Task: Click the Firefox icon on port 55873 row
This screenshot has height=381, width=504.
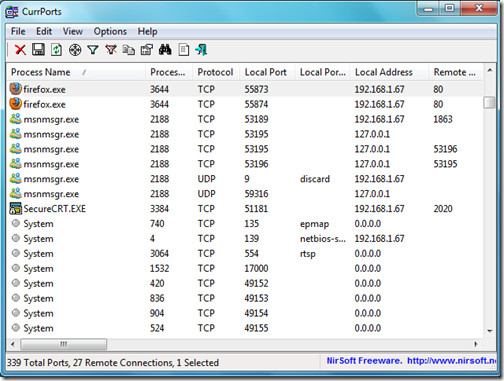Action: tap(15, 89)
